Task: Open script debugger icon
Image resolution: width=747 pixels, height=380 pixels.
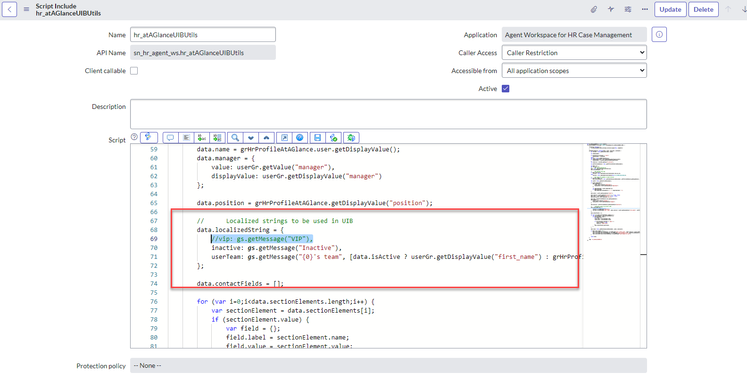Action: point(351,137)
